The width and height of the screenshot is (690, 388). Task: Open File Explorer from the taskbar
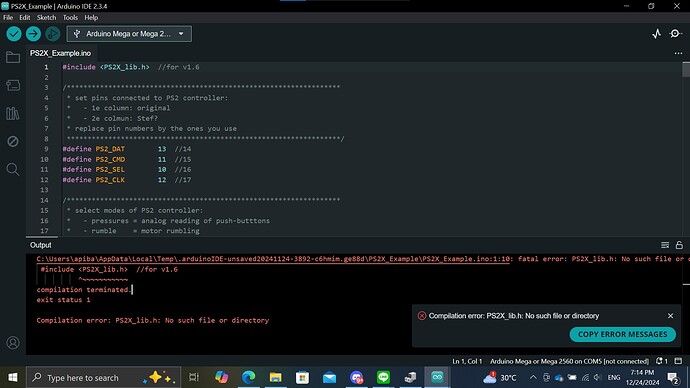(275, 377)
